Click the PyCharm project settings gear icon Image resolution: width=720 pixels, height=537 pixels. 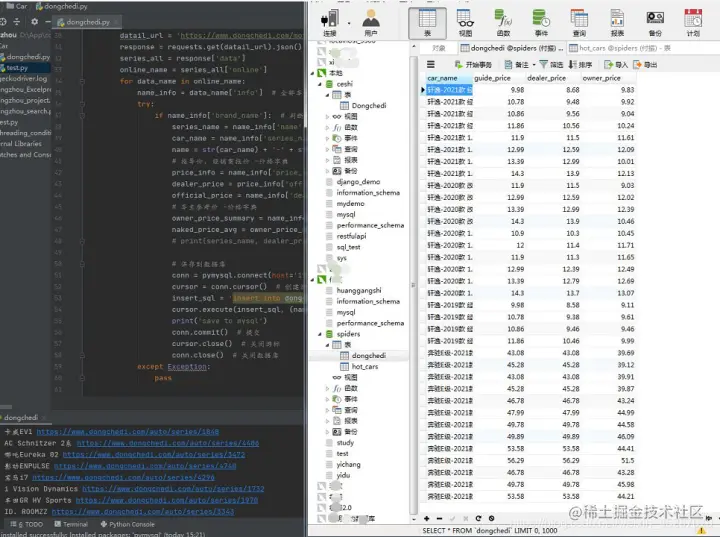[34, 22]
